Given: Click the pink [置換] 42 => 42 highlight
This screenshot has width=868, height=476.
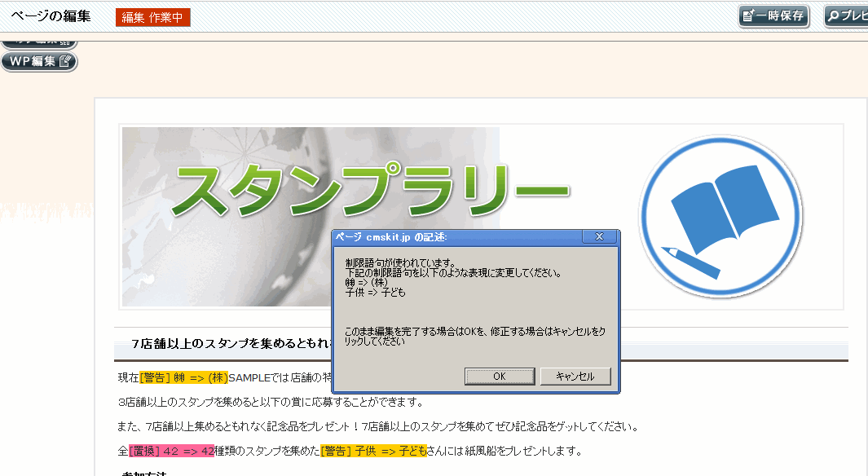Looking at the screenshot, I should pos(171,451).
